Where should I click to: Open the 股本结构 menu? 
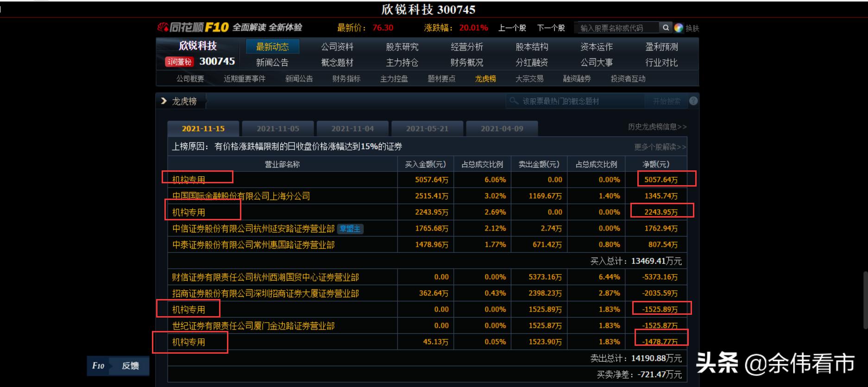coord(532,47)
